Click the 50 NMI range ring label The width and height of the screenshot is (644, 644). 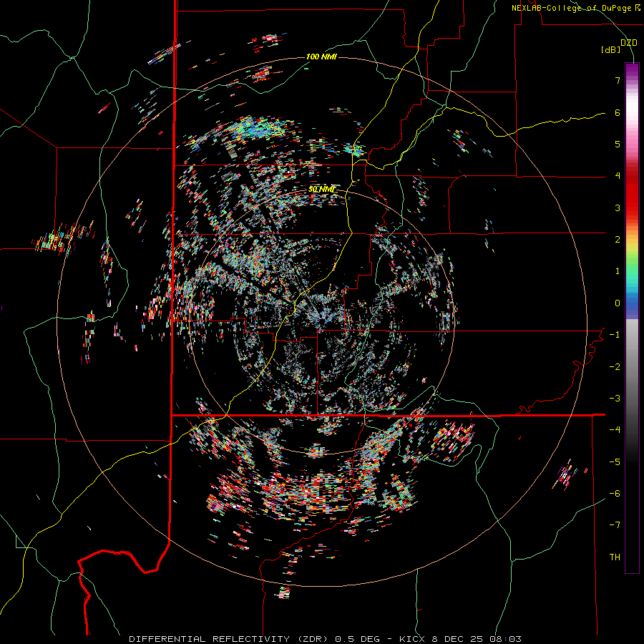tap(321, 190)
